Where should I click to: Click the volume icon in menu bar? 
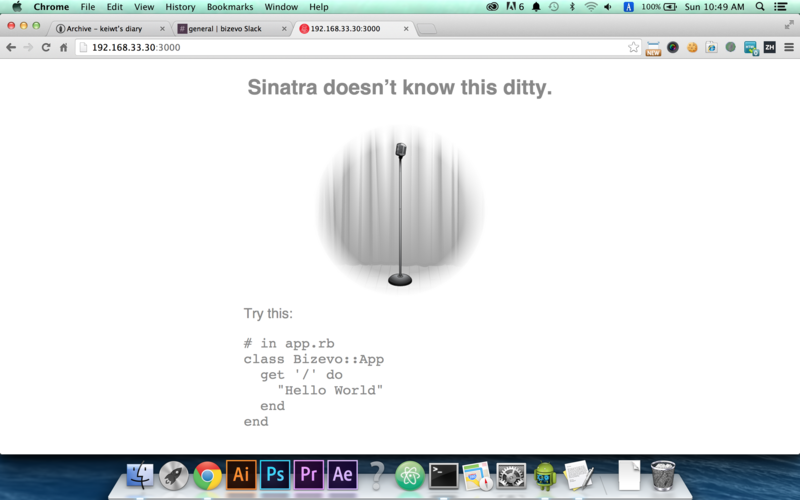(608, 7)
